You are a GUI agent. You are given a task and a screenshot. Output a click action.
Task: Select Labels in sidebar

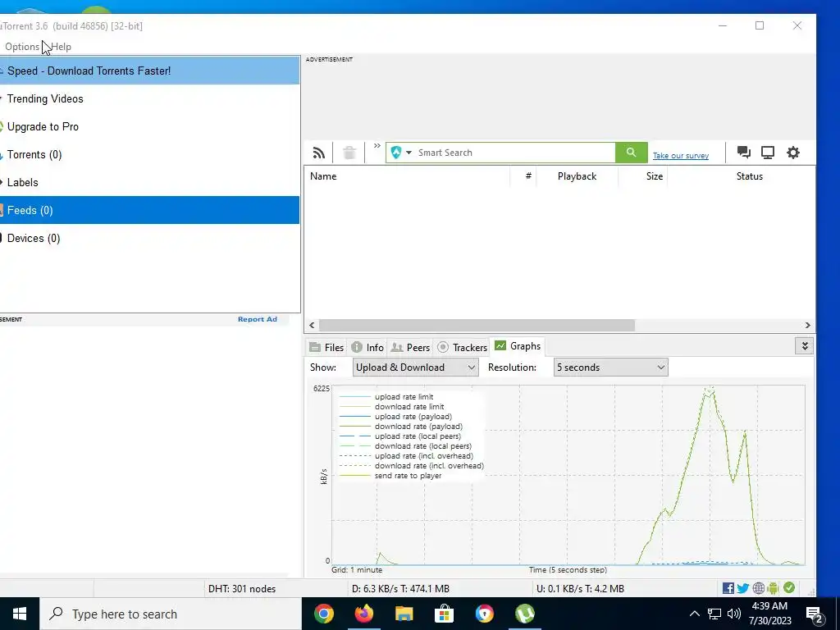point(149,182)
